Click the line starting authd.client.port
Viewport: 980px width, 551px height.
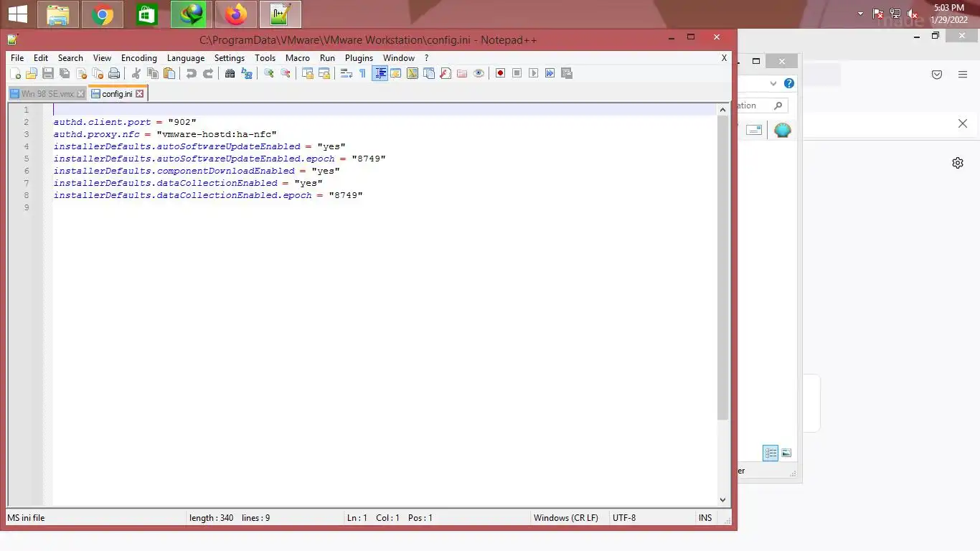coord(125,122)
